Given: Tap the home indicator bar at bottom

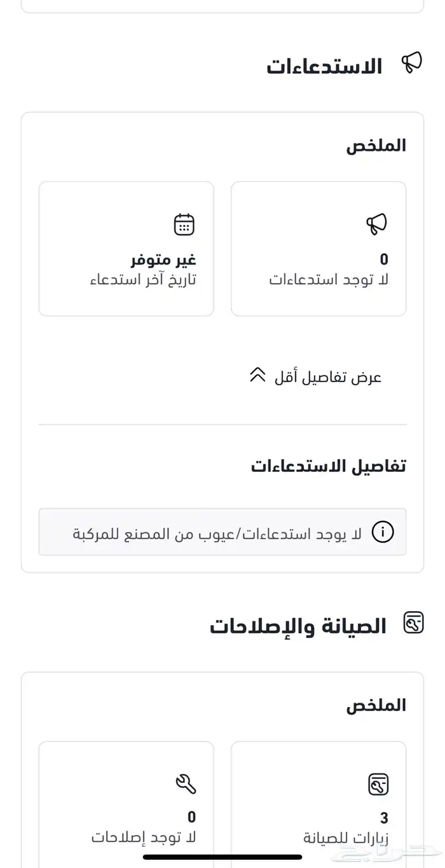Looking at the screenshot, I should click(x=222, y=857).
